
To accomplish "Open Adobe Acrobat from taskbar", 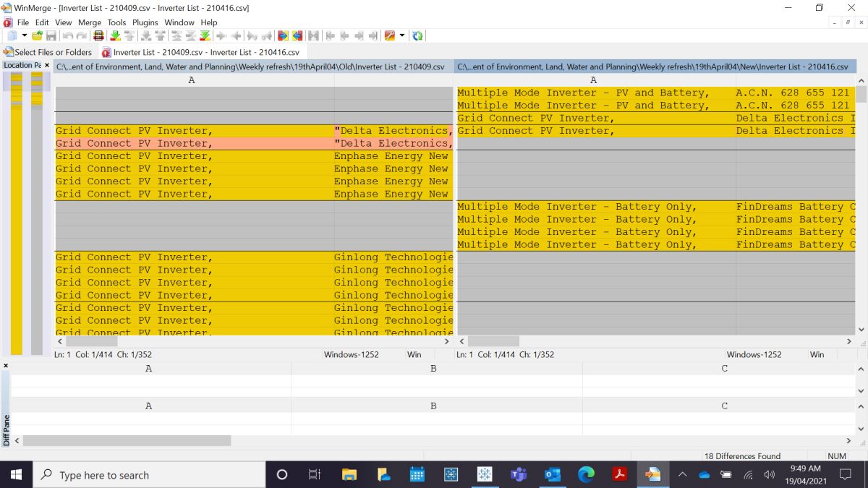I will 620,474.
